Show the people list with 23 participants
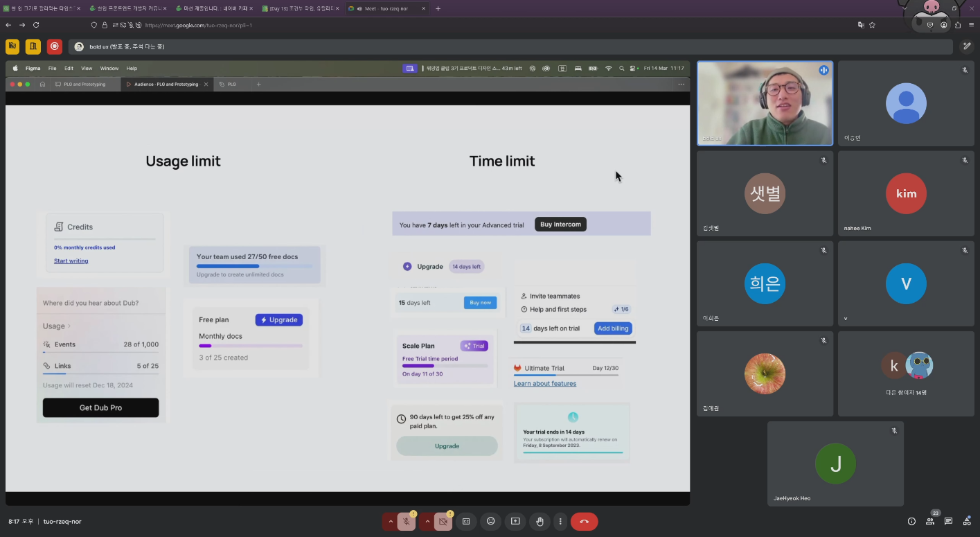This screenshot has width=980, height=537. coord(930,522)
